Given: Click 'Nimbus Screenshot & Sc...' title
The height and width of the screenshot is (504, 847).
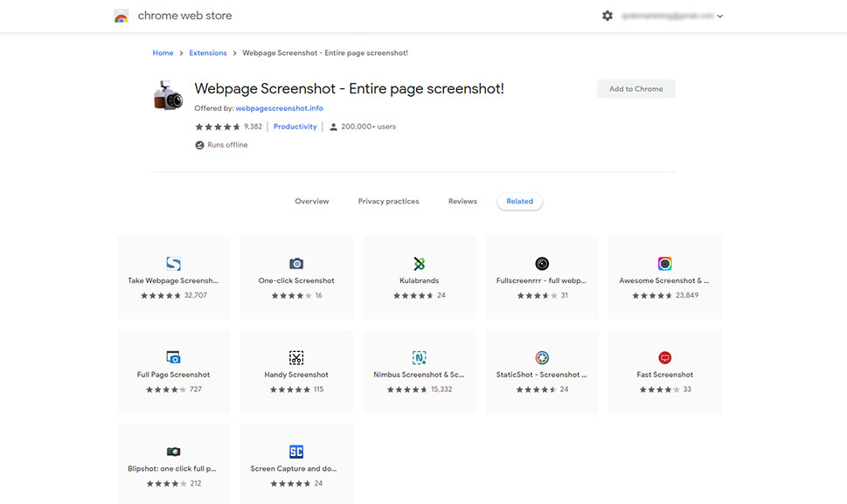Looking at the screenshot, I should coord(419,375).
